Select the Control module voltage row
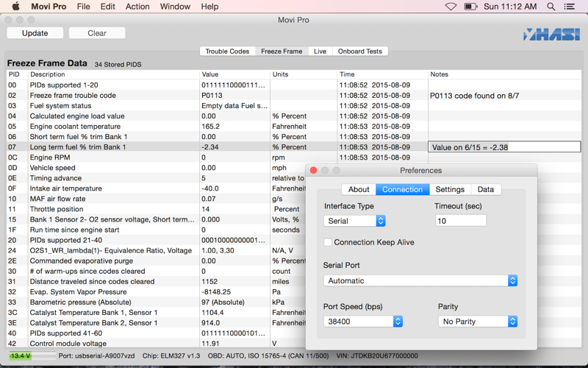This screenshot has height=368, width=588. (x=156, y=343)
